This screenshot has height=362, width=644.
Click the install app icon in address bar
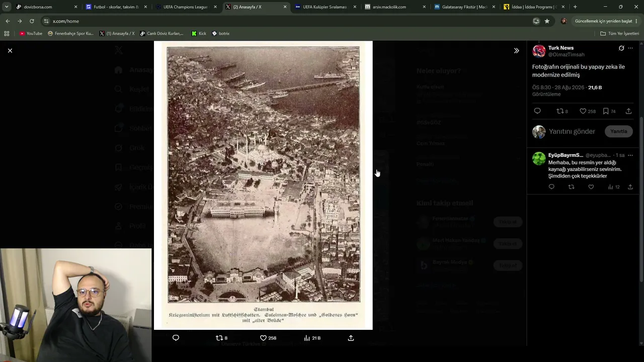coord(536,21)
